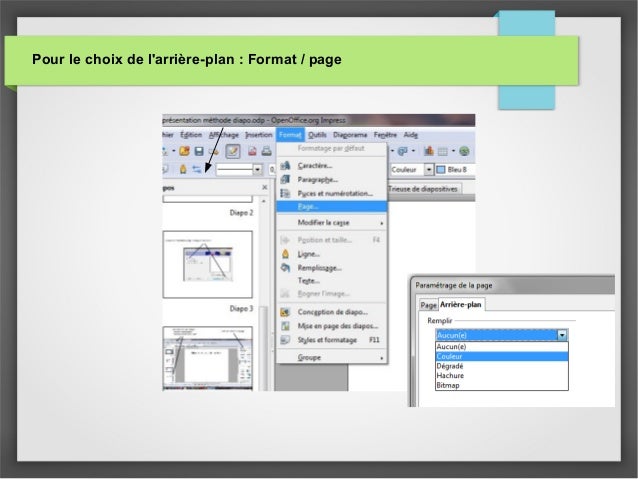Select the highlighted Page... menu entry

click(332, 207)
